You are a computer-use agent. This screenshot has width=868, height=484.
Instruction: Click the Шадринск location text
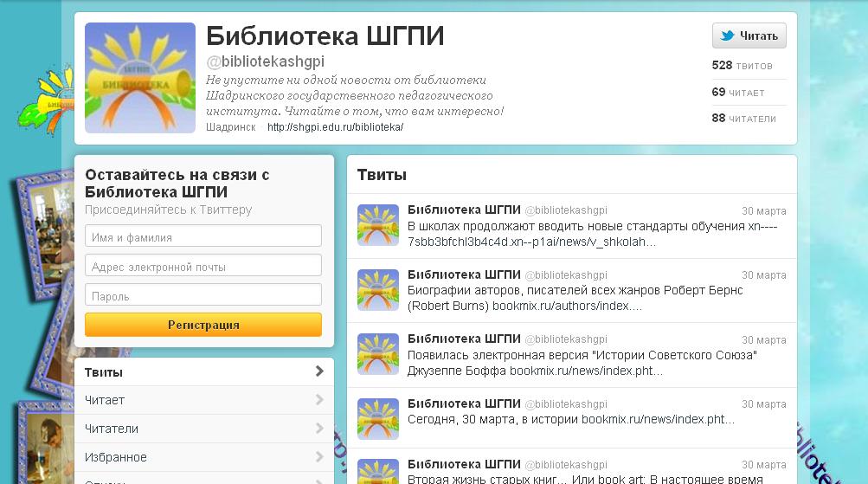(x=231, y=127)
